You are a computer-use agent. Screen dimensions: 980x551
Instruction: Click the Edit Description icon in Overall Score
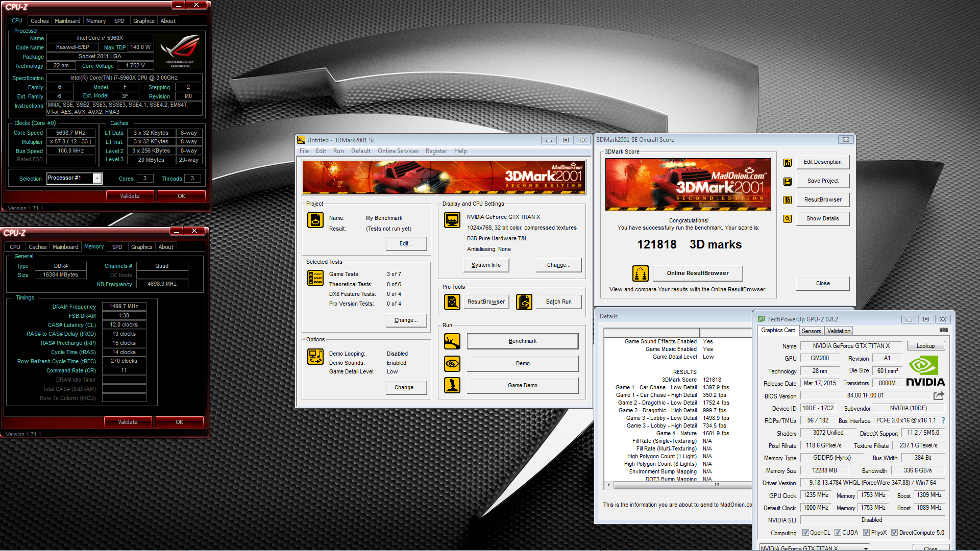pyautogui.click(x=788, y=163)
